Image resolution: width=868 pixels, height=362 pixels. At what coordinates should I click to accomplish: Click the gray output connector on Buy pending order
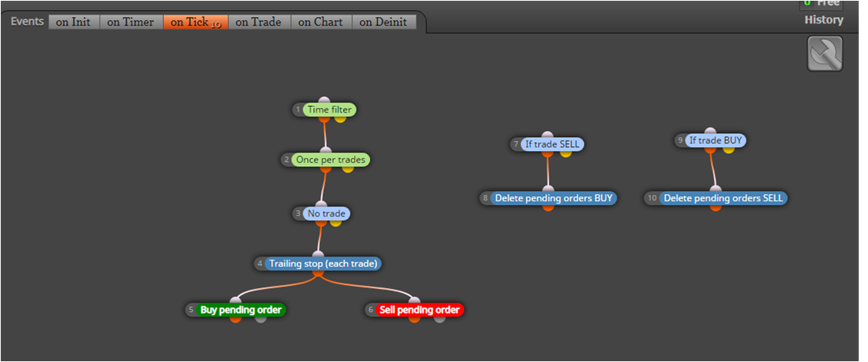[261, 319]
